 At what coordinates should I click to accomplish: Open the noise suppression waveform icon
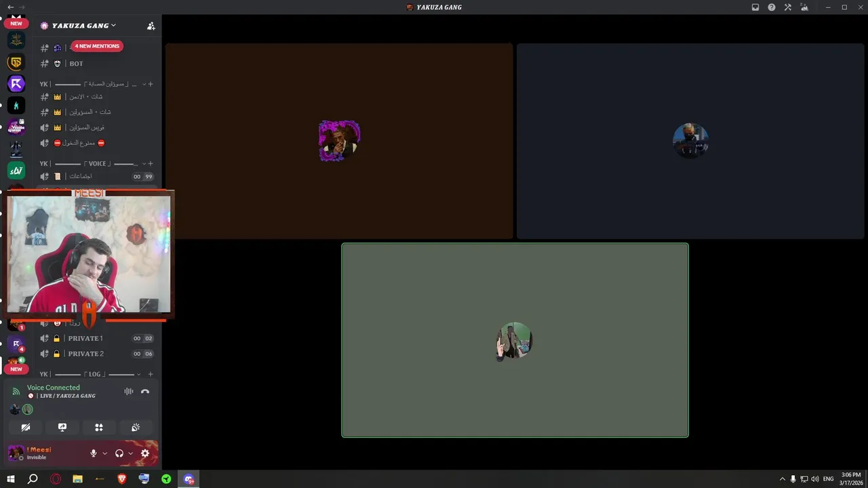pyautogui.click(x=129, y=392)
